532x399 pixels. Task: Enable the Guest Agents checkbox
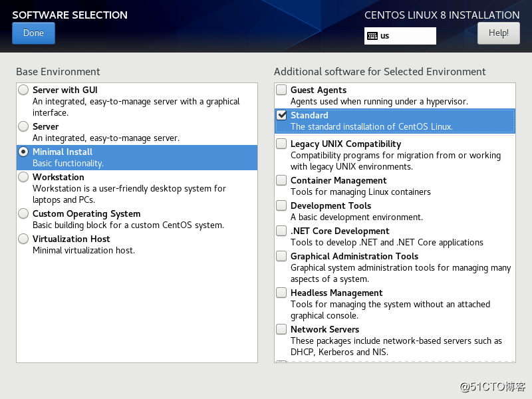click(x=281, y=90)
